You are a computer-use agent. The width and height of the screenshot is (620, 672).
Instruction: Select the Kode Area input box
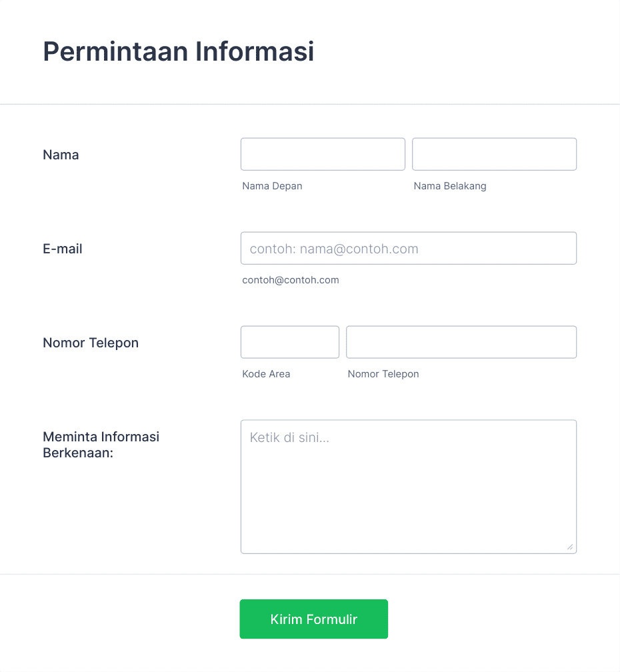(289, 342)
